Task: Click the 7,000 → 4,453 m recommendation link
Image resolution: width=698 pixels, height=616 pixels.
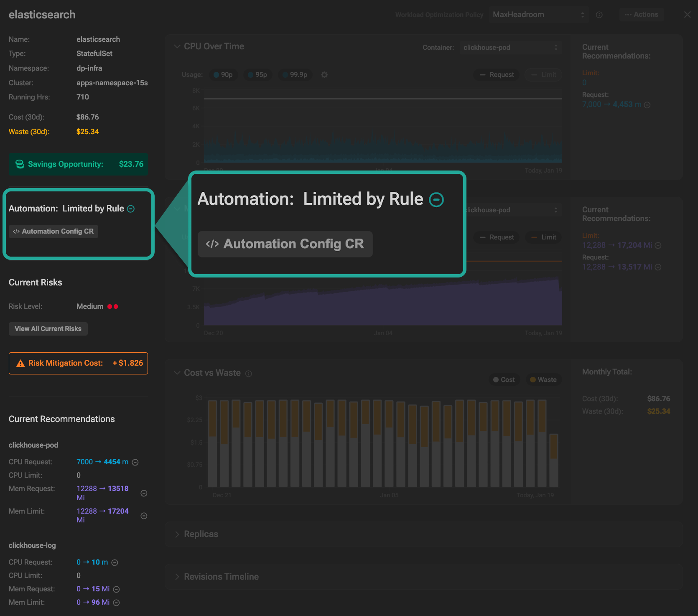Action: pos(611,105)
